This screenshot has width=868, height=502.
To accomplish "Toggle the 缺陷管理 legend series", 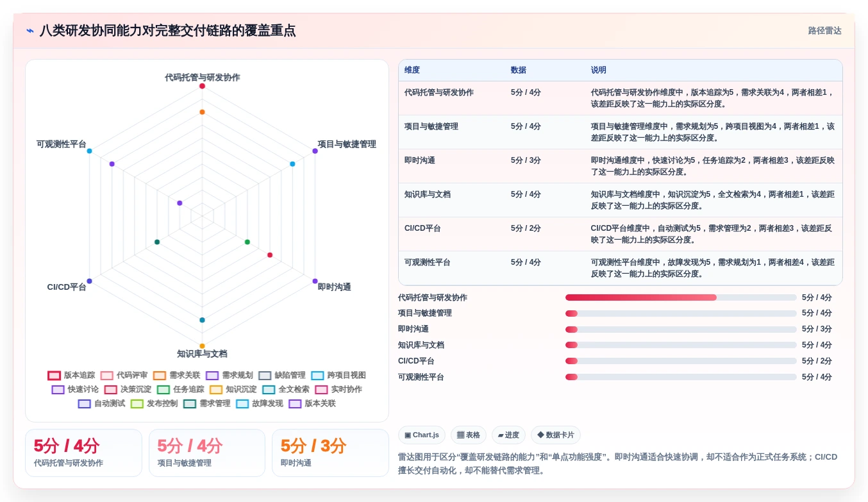I will click(x=282, y=376).
